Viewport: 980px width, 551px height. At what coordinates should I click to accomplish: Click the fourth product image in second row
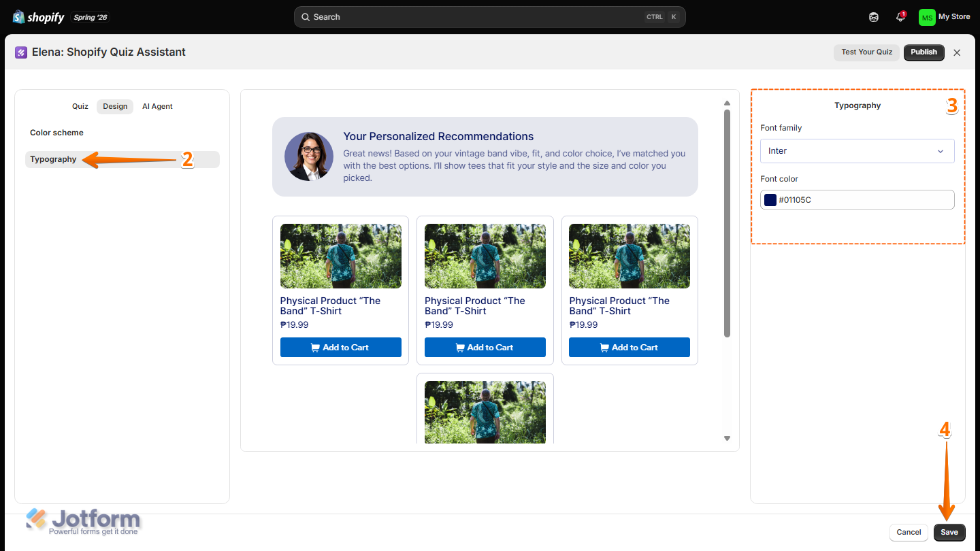pyautogui.click(x=485, y=412)
